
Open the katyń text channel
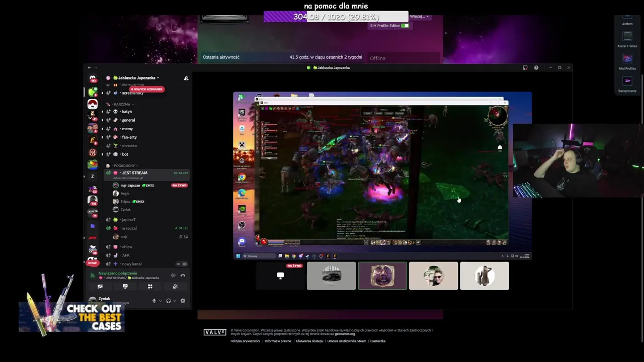pyautogui.click(x=147, y=112)
